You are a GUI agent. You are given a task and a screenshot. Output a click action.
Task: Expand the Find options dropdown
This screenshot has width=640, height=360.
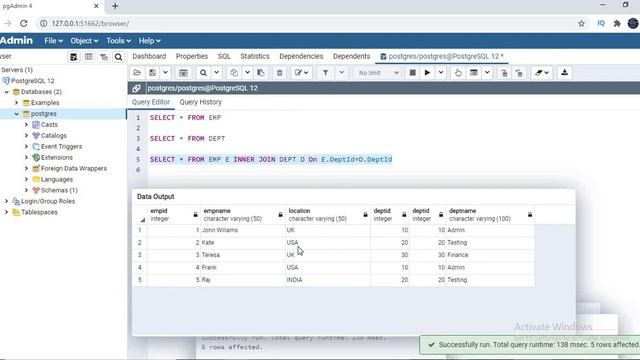click(217, 73)
